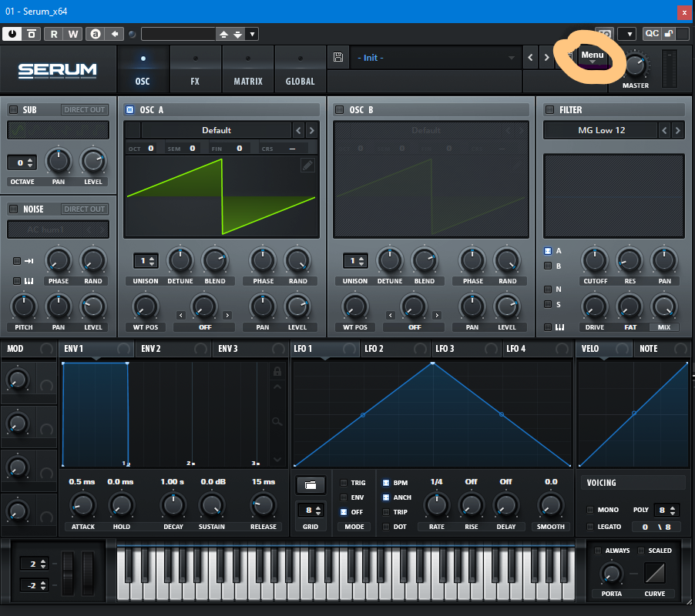Click the Write automation W button
The image size is (695, 616).
pyautogui.click(x=72, y=34)
